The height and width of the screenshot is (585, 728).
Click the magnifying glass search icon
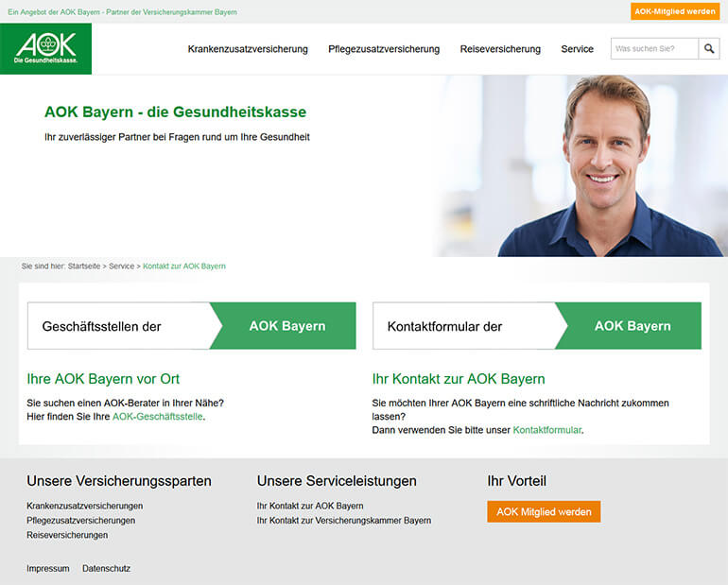click(x=709, y=49)
